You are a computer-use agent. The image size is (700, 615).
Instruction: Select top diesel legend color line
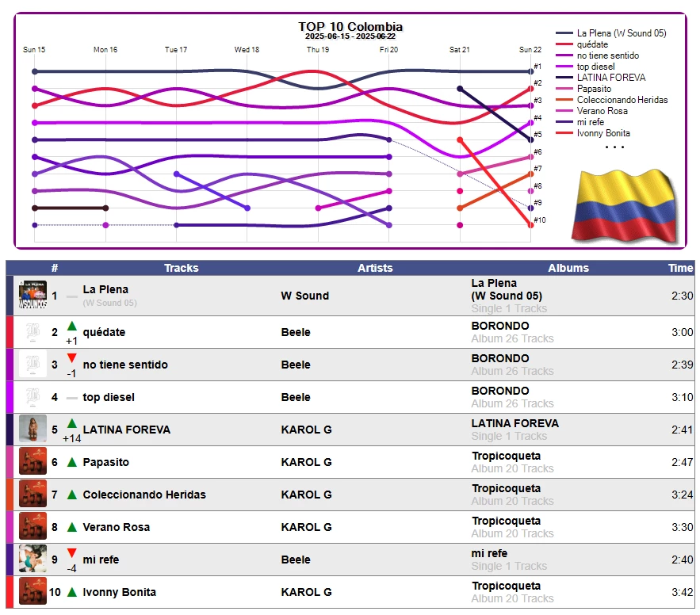tap(564, 67)
